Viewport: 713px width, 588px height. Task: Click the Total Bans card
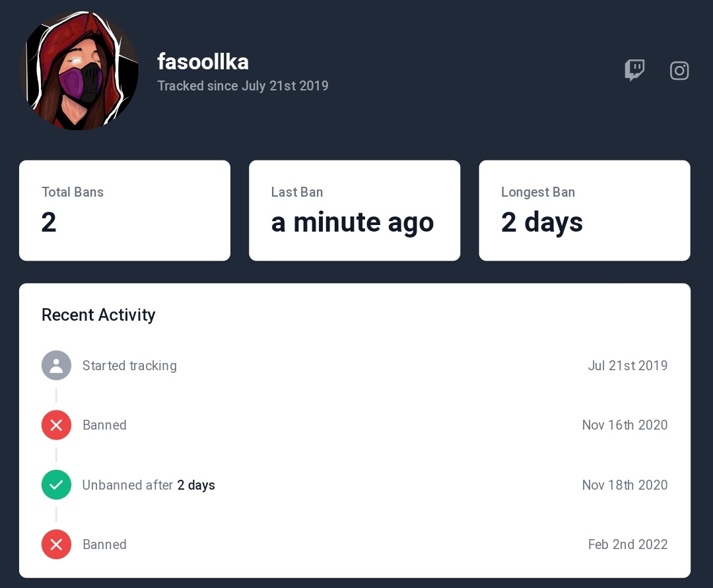[125, 211]
